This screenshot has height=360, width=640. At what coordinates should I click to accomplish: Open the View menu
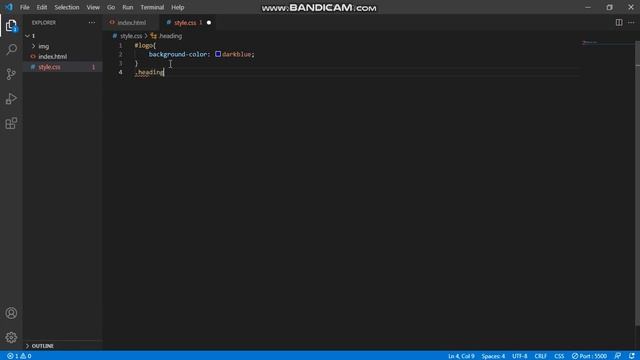pos(93,7)
